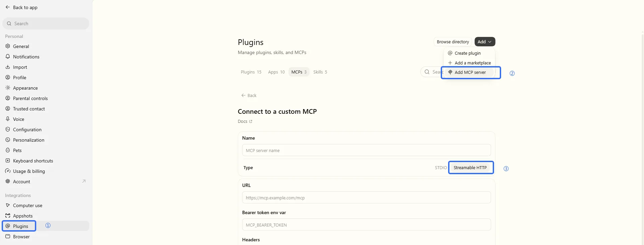Focus the MCP server name field
The height and width of the screenshot is (245, 644).
pos(366,150)
